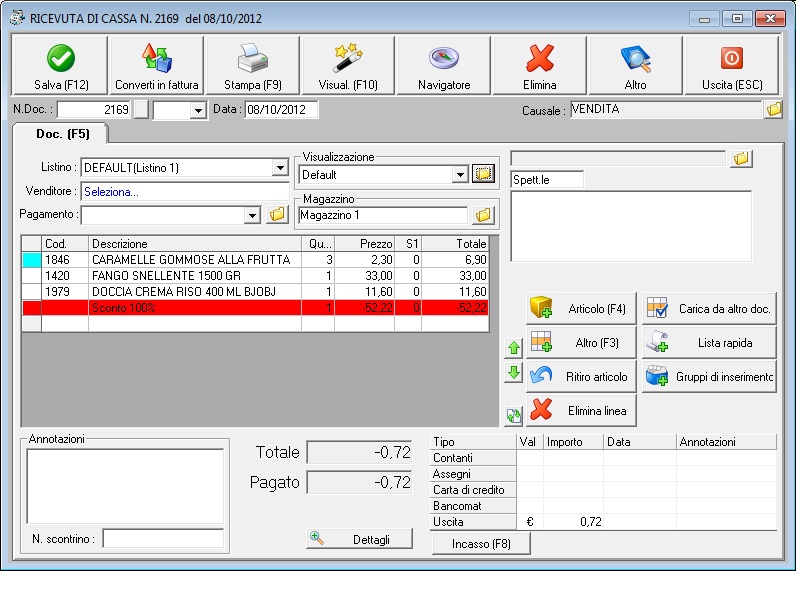Open the Pagamento folder icon
This screenshot has width=811, height=590.
coord(277,214)
